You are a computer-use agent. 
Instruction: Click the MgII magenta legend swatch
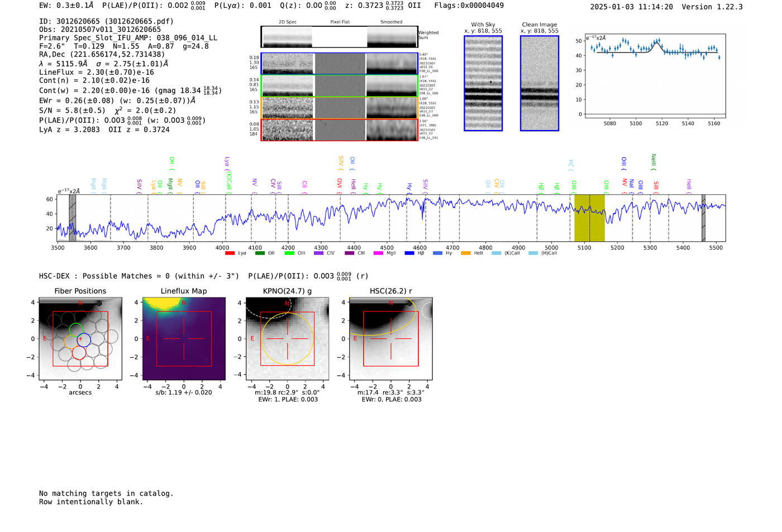coord(379,253)
